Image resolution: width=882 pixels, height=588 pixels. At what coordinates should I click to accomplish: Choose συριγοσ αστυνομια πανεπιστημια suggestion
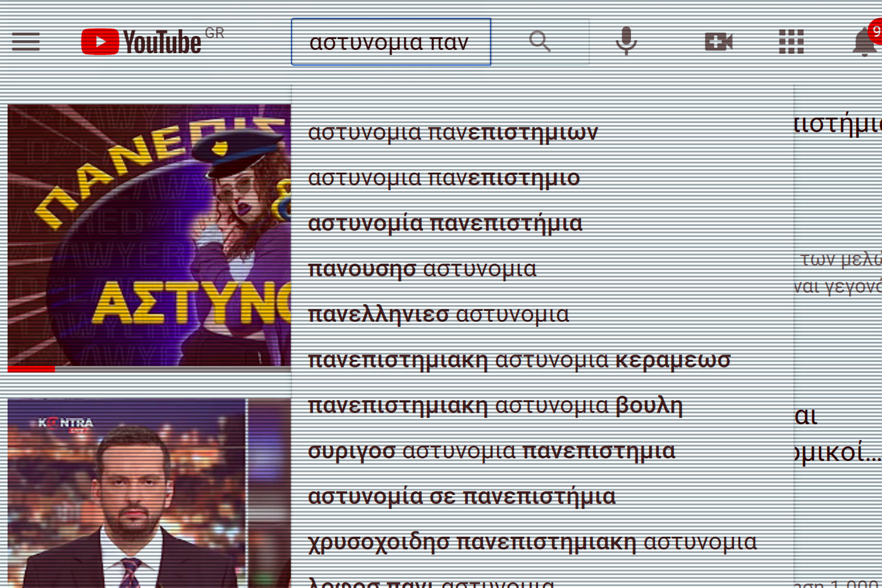pyautogui.click(x=492, y=451)
